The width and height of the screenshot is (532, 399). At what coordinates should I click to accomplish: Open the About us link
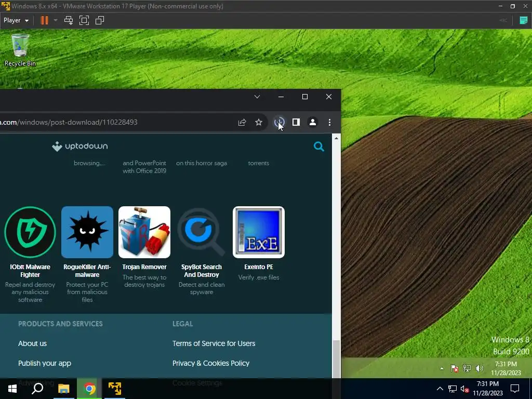pos(33,343)
